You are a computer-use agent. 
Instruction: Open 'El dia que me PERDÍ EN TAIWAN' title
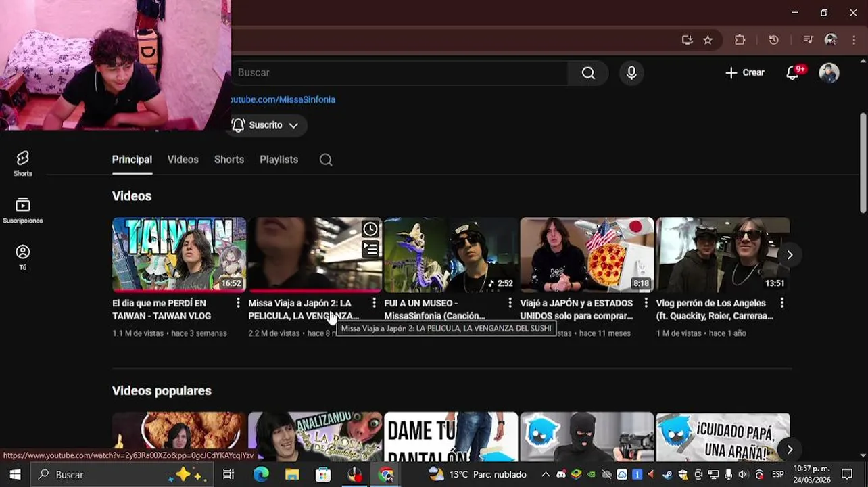[x=162, y=309]
